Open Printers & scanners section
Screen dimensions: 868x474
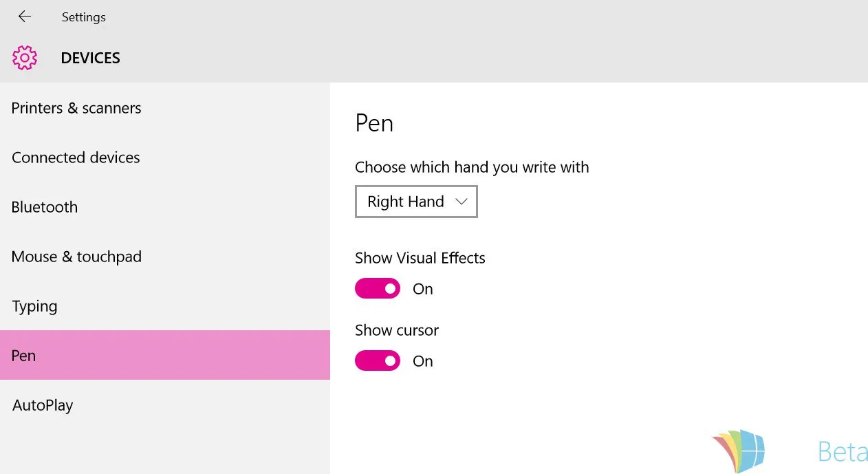[x=165, y=108]
